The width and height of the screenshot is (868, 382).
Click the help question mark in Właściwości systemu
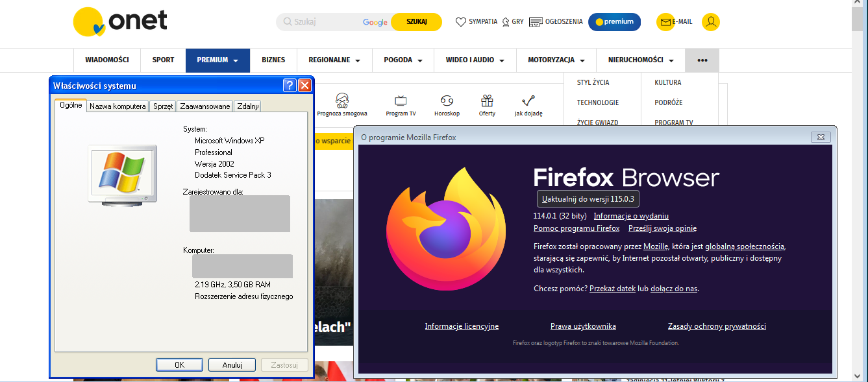coord(290,86)
